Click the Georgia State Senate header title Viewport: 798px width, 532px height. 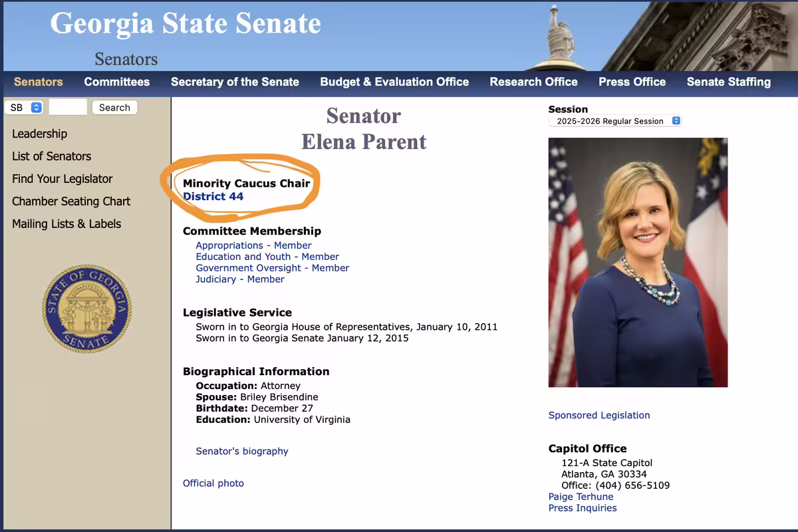point(186,24)
